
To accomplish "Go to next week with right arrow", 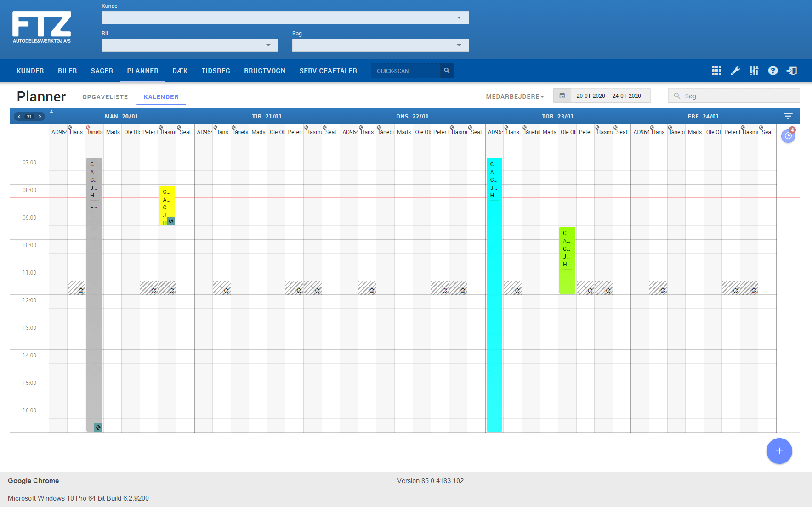I will click(40, 117).
